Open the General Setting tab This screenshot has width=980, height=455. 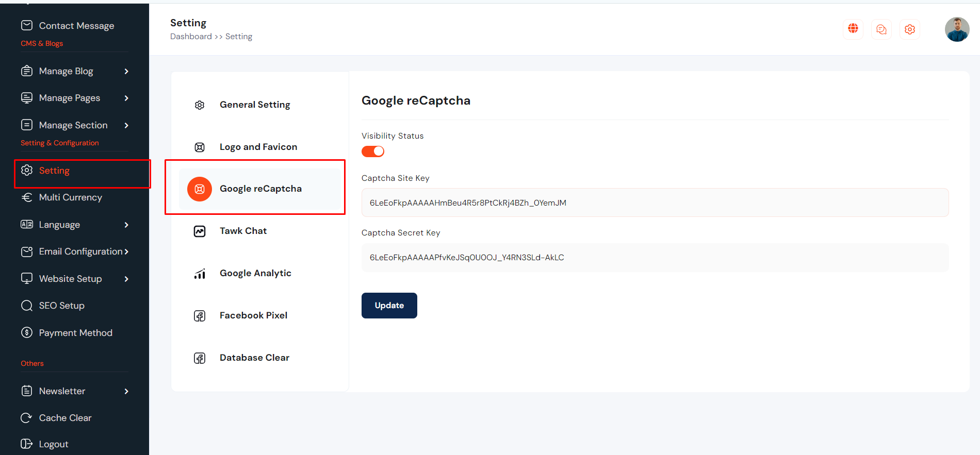click(x=255, y=105)
